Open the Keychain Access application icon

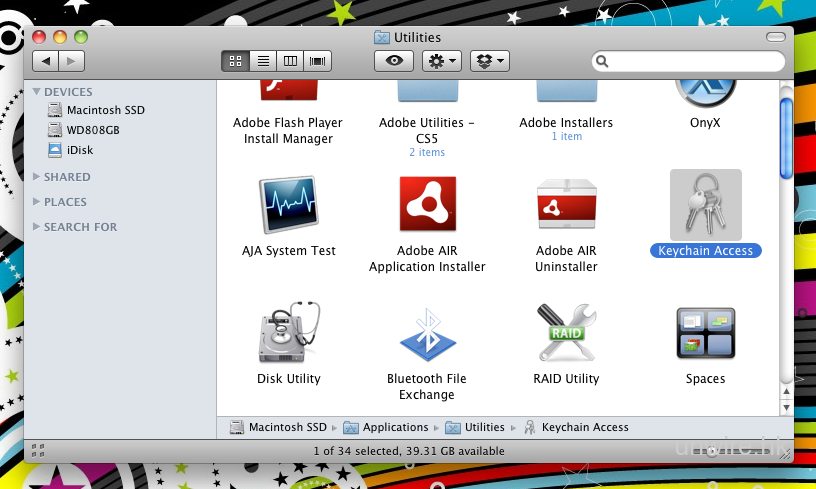(705, 204)
